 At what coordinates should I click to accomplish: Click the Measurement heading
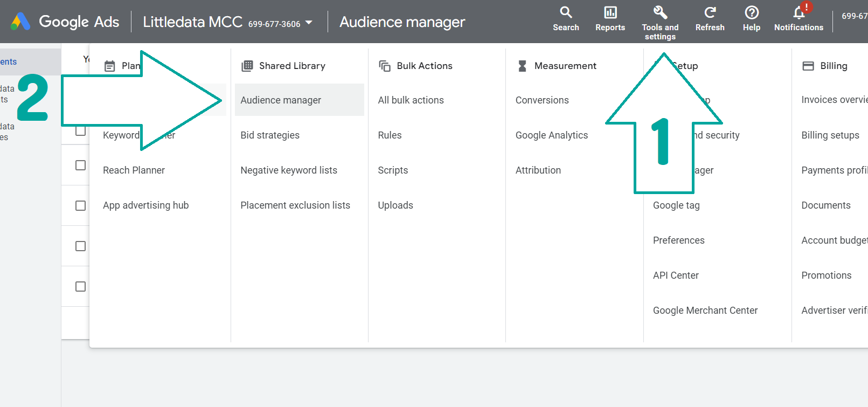coord(565,66)
